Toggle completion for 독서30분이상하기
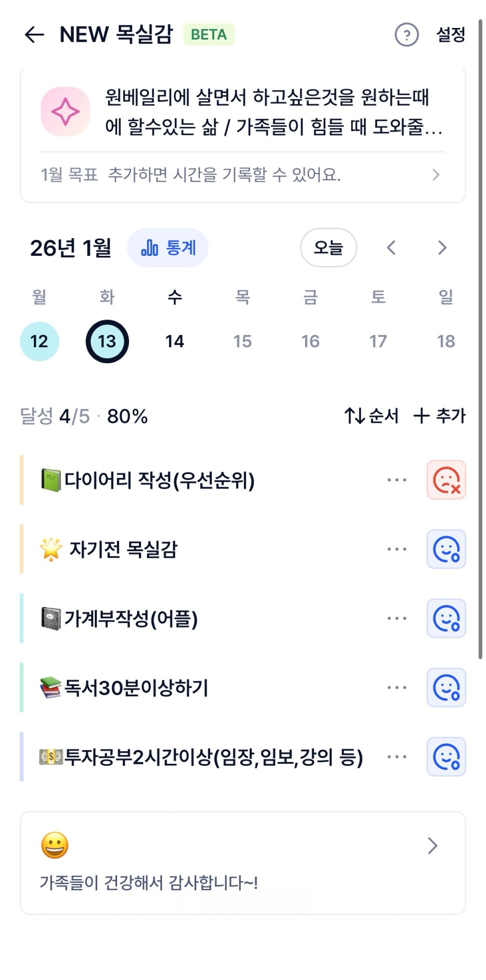 (x=446, y=687)
